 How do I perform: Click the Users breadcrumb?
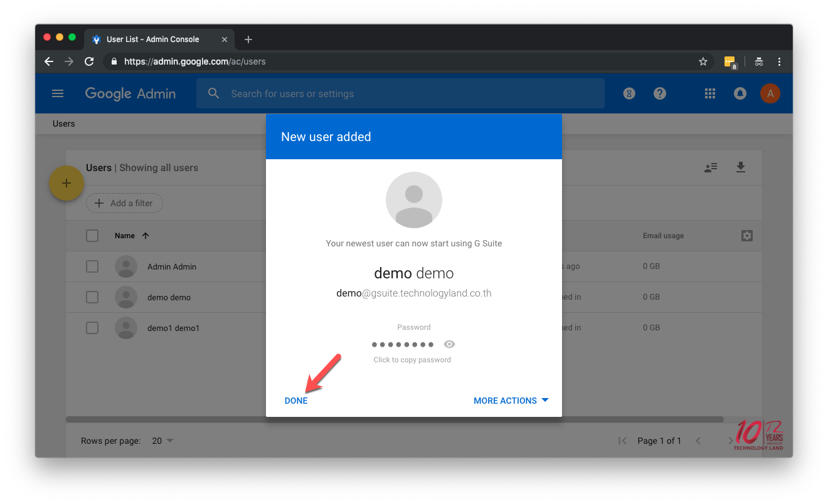pyautogui.click(x=64, y=123)
